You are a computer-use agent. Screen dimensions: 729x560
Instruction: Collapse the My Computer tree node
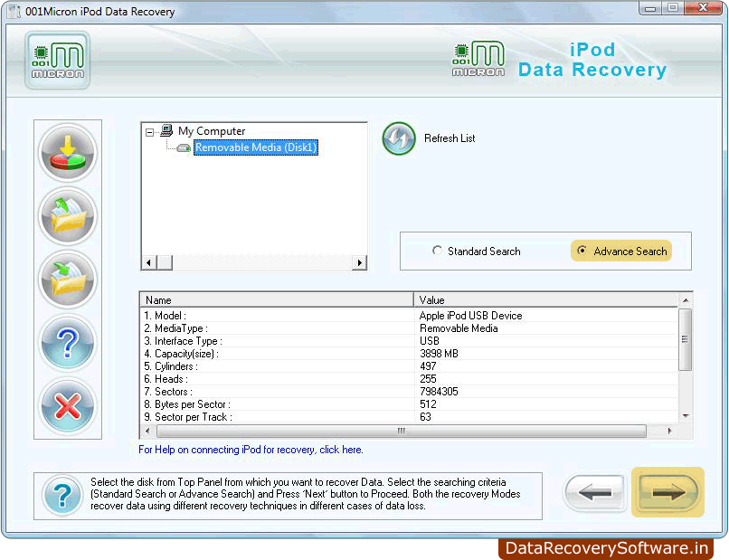(149, 133)
